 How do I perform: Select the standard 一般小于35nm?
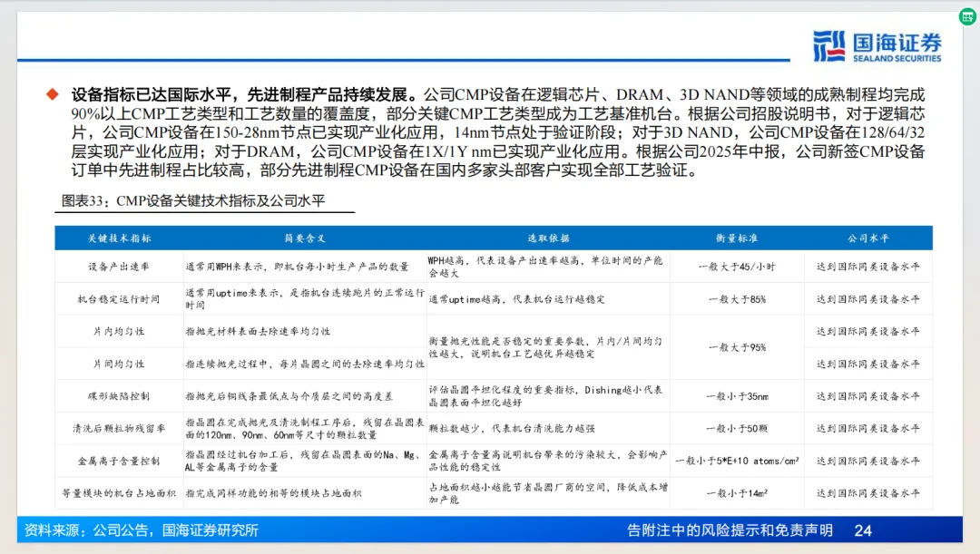coord(737,396)
